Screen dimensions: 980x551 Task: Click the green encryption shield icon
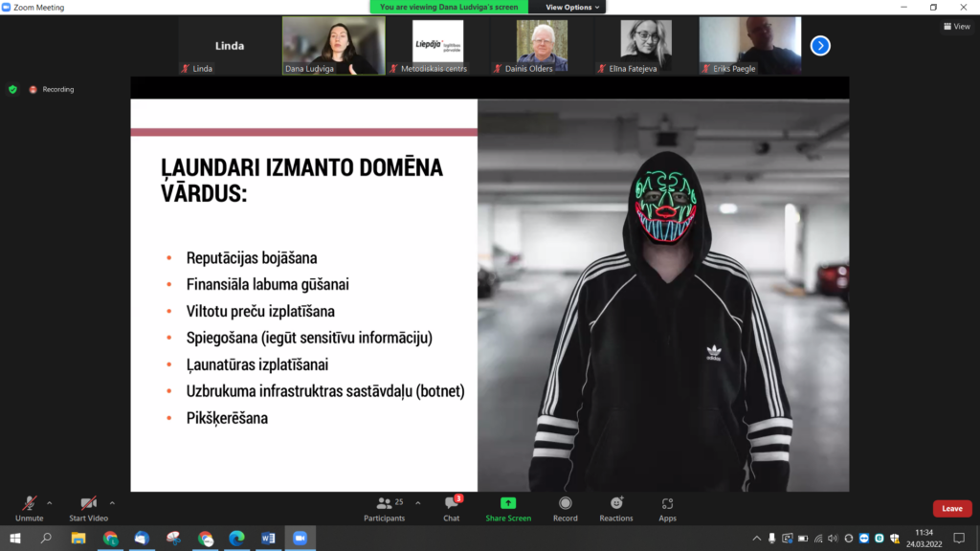pos(12,89)
